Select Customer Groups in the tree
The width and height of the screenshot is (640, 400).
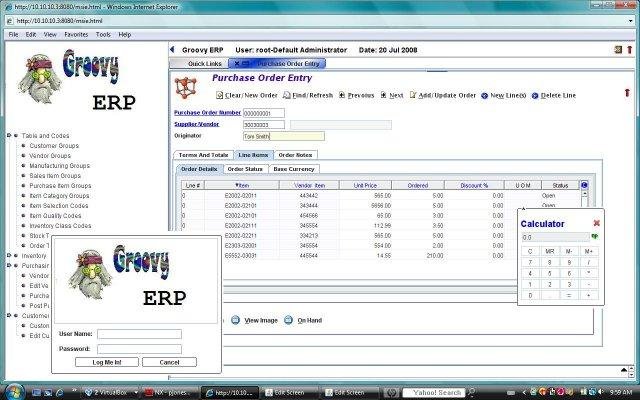[x=54, y=145]
